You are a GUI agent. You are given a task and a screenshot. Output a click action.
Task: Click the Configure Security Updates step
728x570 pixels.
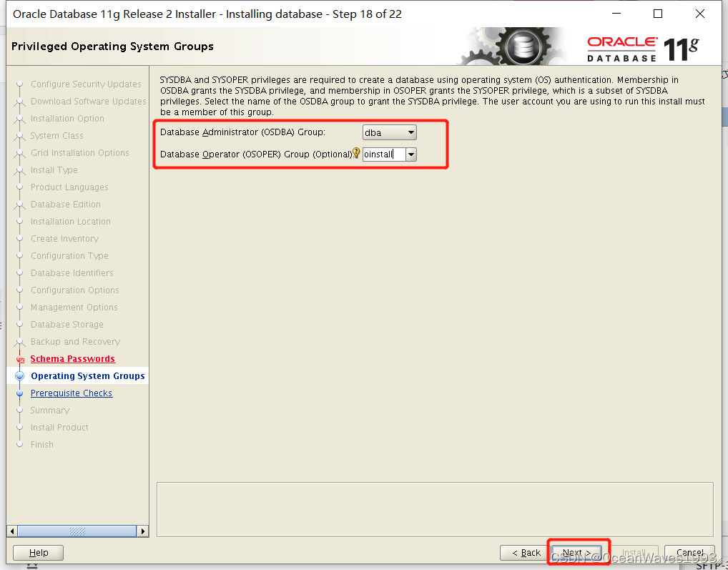[86, 84]
